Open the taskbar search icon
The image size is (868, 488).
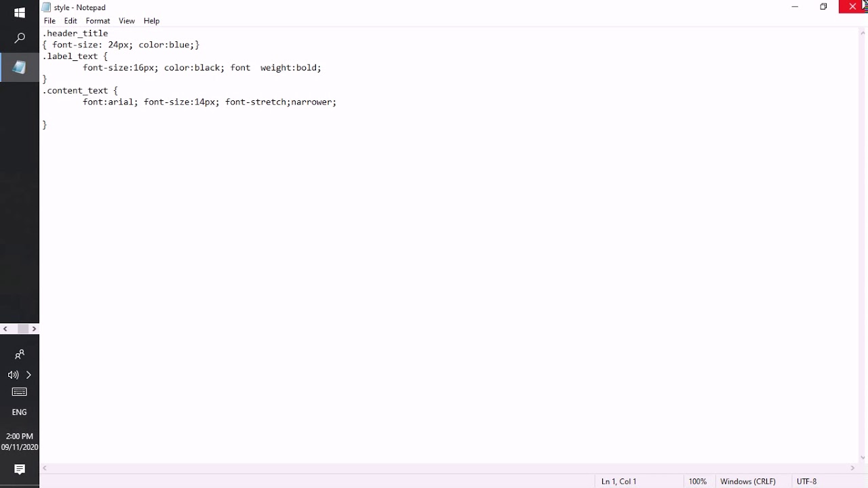[x=20, y=39]
